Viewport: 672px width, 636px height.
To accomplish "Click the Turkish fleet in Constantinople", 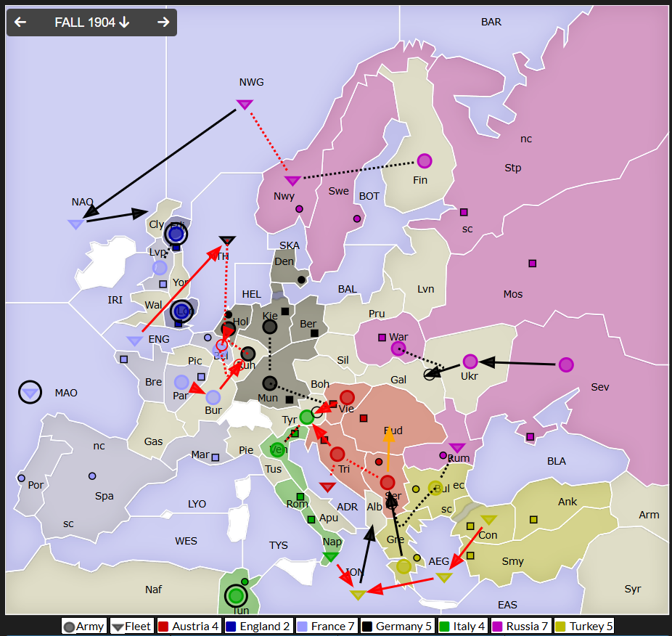I will tap(489, 520).
